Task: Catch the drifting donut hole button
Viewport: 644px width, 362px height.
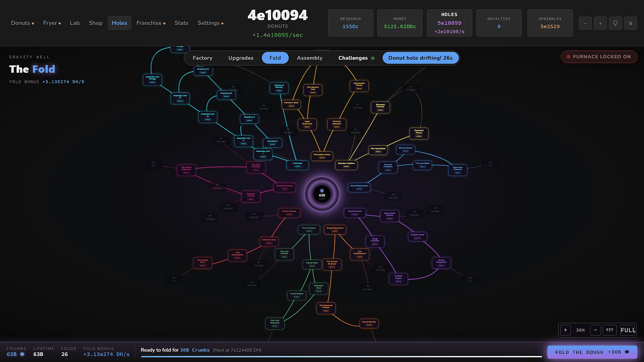Action: 420,58
